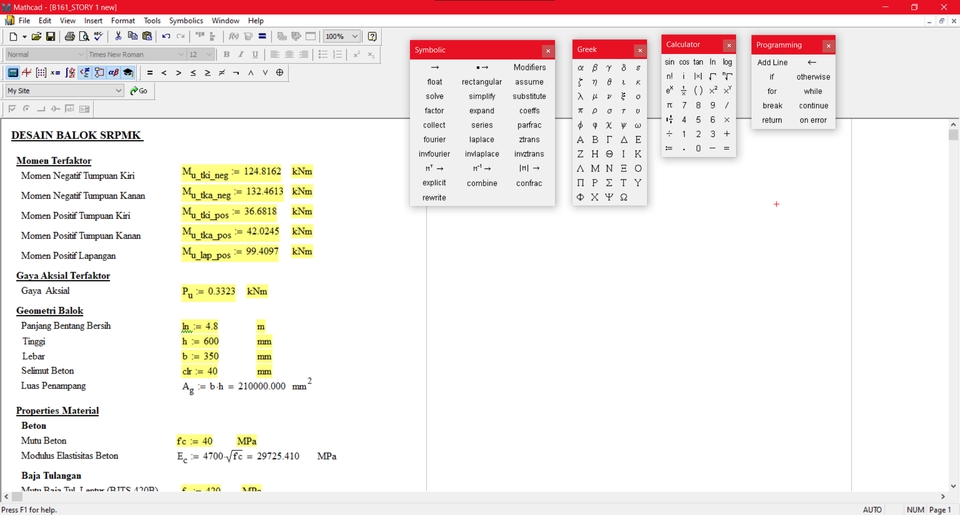This screenshot has width=960, height=515.
Task: Insert local assignment arrow in Programming palette
Action: coord(812,62)
